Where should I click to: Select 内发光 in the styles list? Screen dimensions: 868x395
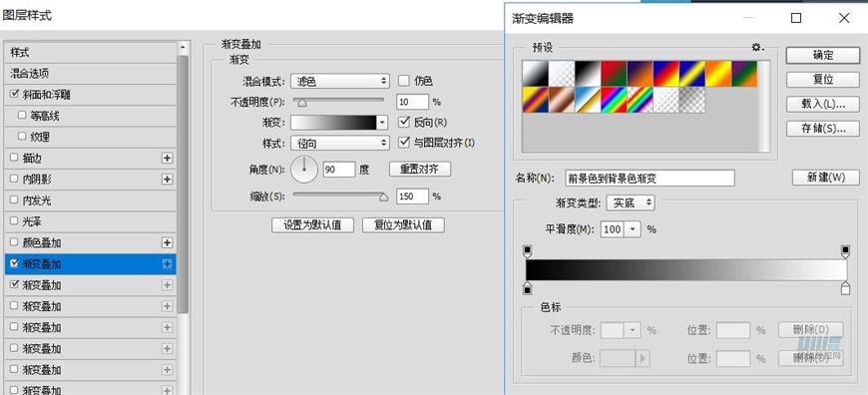point(90,200)
